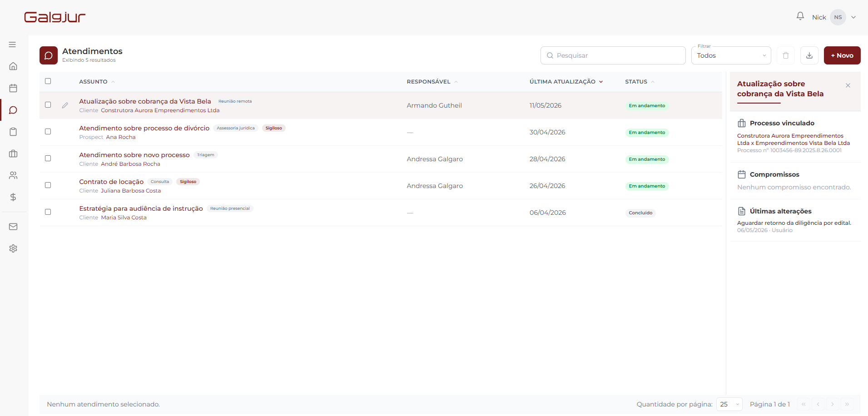Open the Filtrar Todos dropdown
Image resolution: width=868 pixels, height=416 pixels.
pos(731,55)
